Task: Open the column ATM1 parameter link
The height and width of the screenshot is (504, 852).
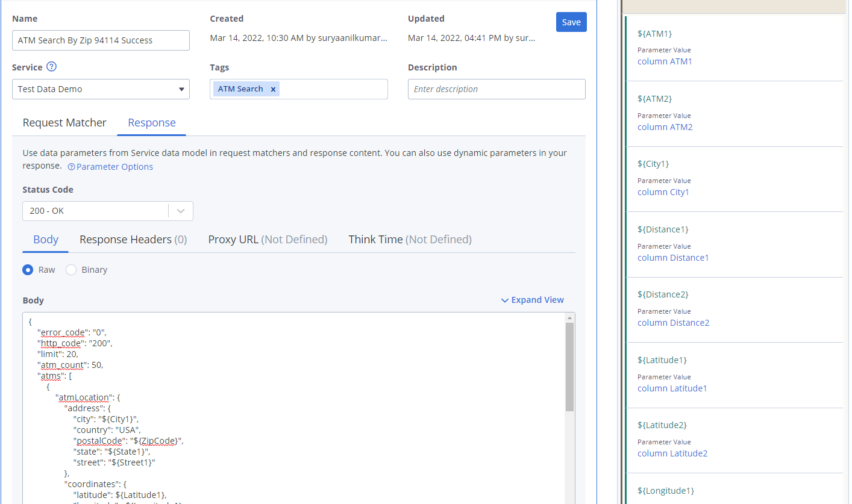Action: point(665,61)
